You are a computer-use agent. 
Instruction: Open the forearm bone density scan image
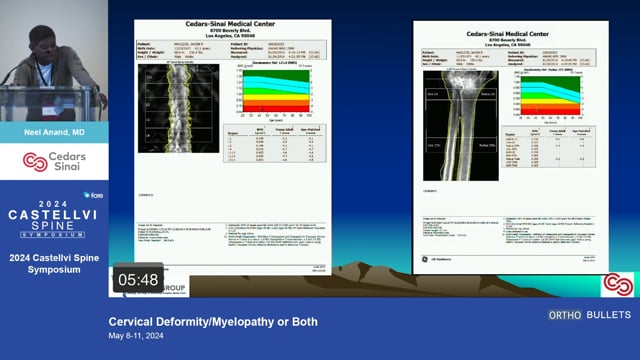click(460, 125)
